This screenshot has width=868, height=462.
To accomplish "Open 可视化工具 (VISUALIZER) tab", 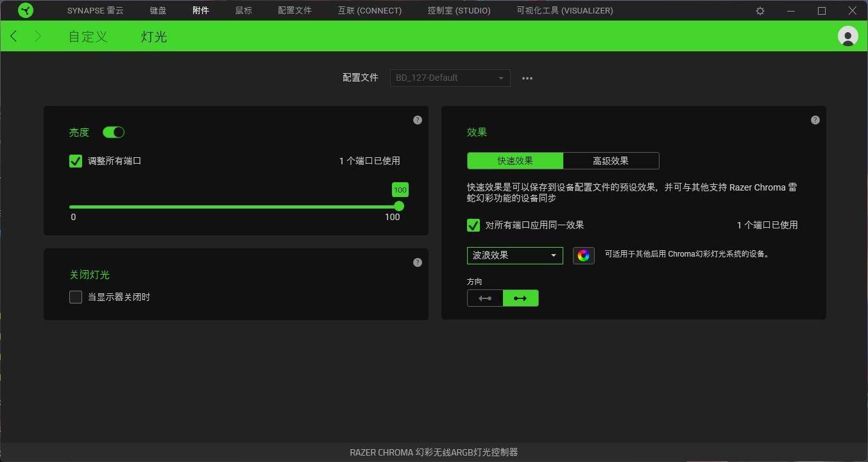I will tap(565, 11).
